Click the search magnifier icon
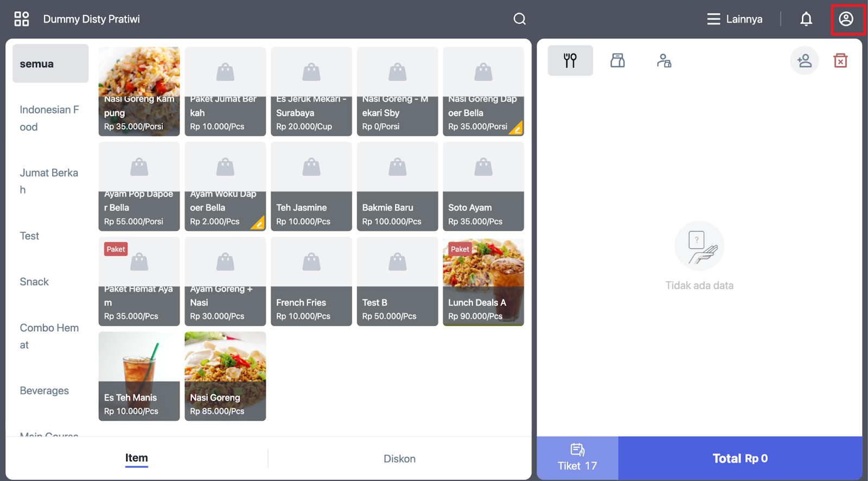The image size is (868, 481). [x=519, y=19]
